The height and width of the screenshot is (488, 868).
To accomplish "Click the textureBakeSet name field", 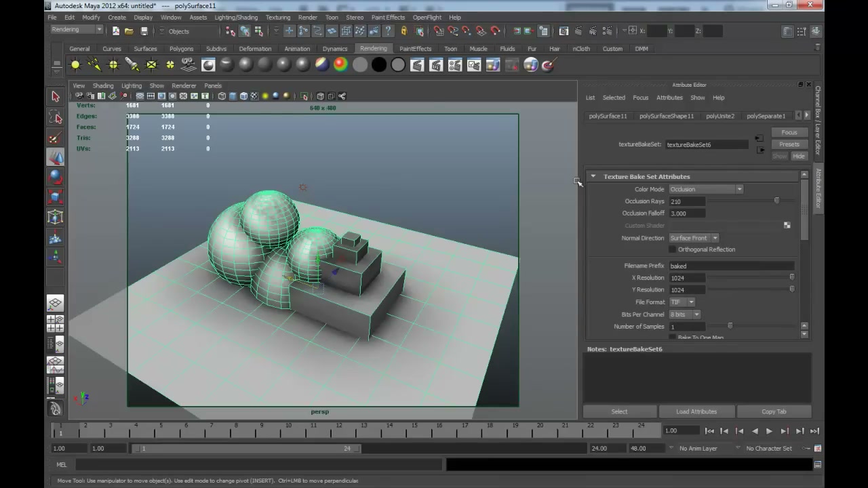I will pyautogui.click(x=707, y=144).
